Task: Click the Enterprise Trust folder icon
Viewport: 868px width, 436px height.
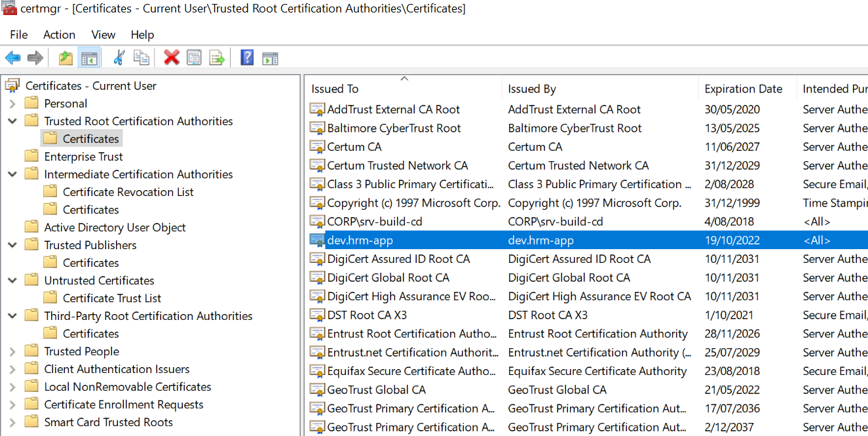Action: (31, 156)
